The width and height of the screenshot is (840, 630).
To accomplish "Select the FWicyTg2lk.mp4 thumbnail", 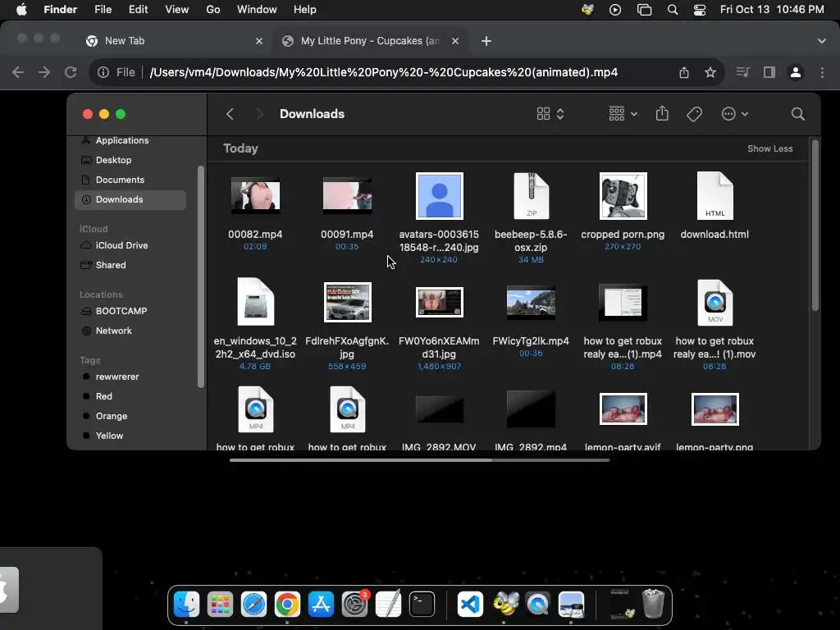I will pos(531,302).
